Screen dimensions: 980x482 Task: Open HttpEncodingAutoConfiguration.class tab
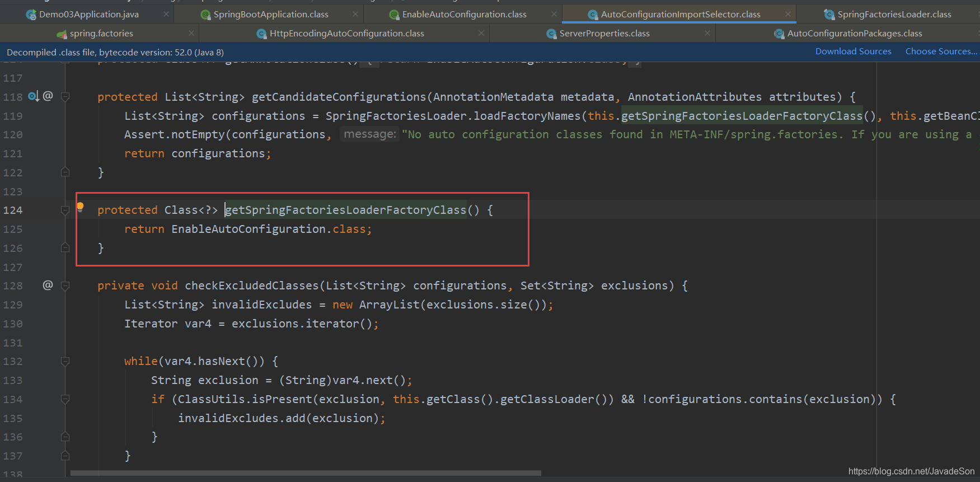346,34
